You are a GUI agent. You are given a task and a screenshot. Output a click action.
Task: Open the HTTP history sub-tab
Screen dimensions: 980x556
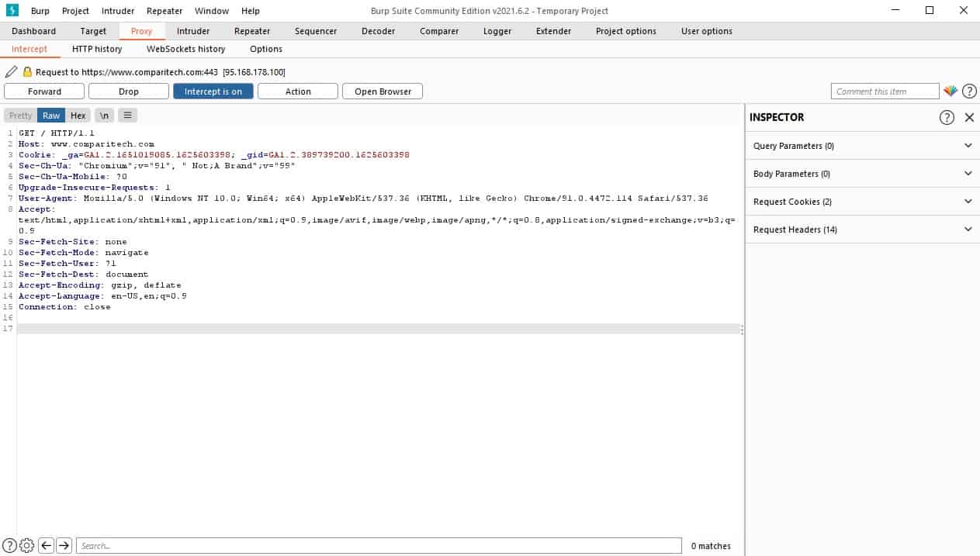97,49
